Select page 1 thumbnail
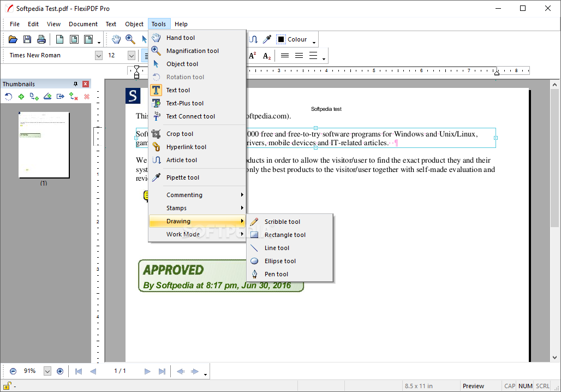This screenshot has height=392, width=561. 44,145
